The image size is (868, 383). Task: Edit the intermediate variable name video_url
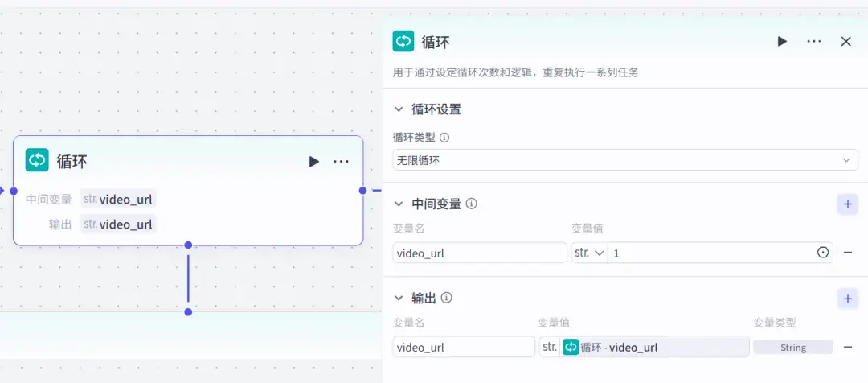pos(480,253)
